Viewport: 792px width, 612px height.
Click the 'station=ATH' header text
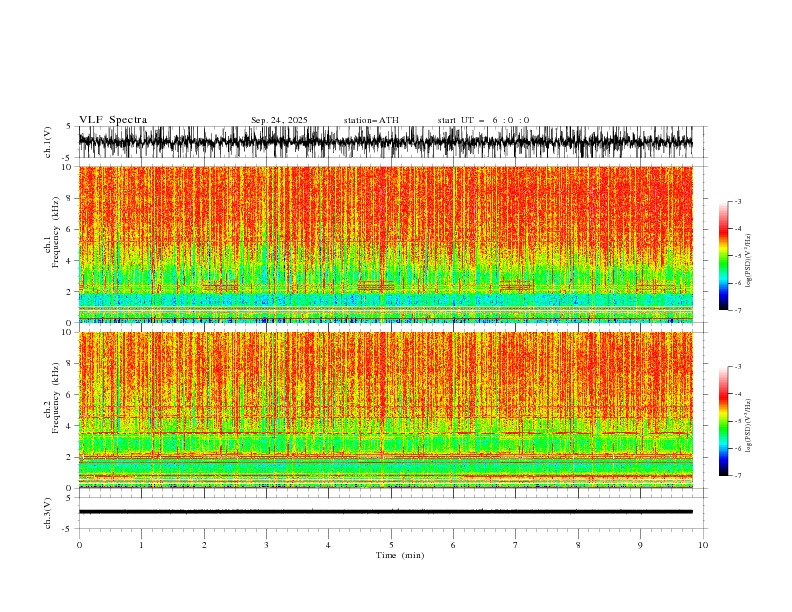pyautogui.click(x=371, y=120)
